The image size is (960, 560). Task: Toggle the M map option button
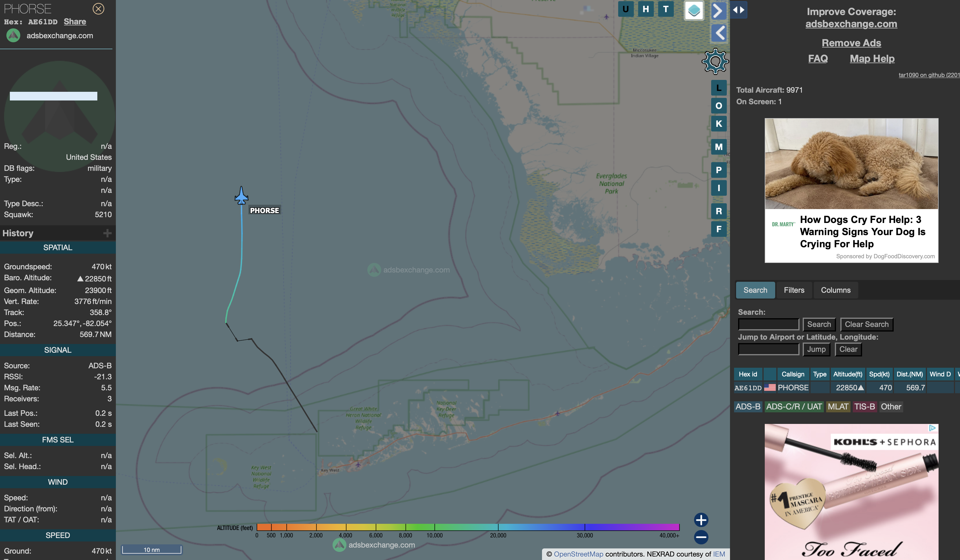pyautogui.click(x=718, y=147)
